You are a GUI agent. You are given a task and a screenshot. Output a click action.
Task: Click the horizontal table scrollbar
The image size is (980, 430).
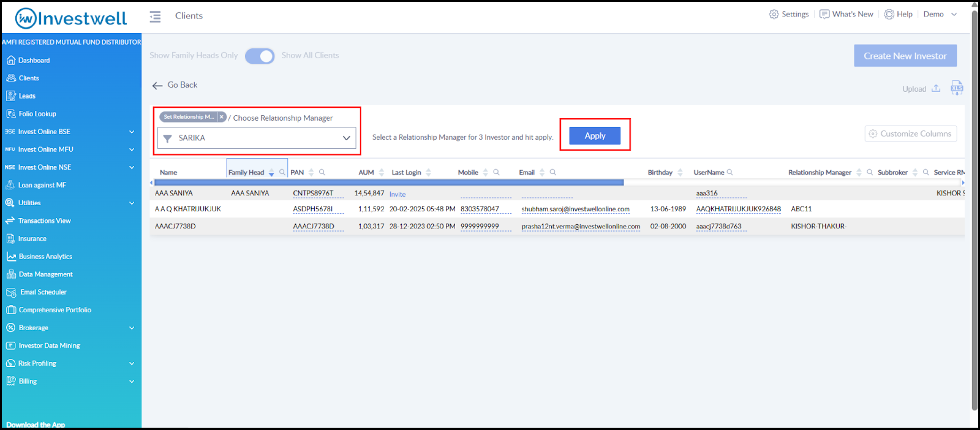coord(389,183)
